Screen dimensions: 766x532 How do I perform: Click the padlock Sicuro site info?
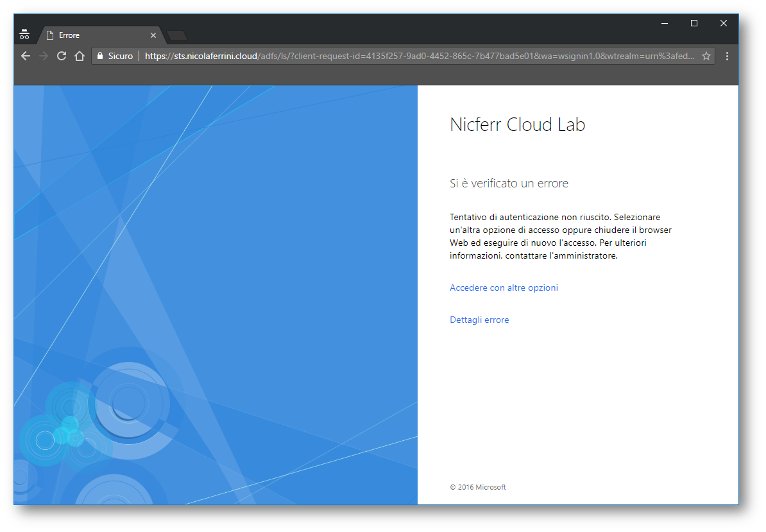115,56
